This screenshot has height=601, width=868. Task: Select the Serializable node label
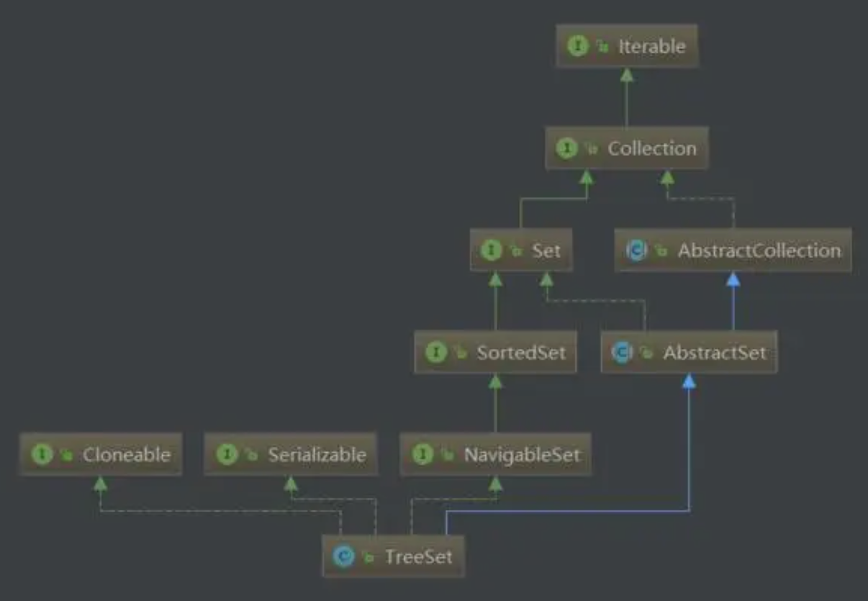pos(317,455)
